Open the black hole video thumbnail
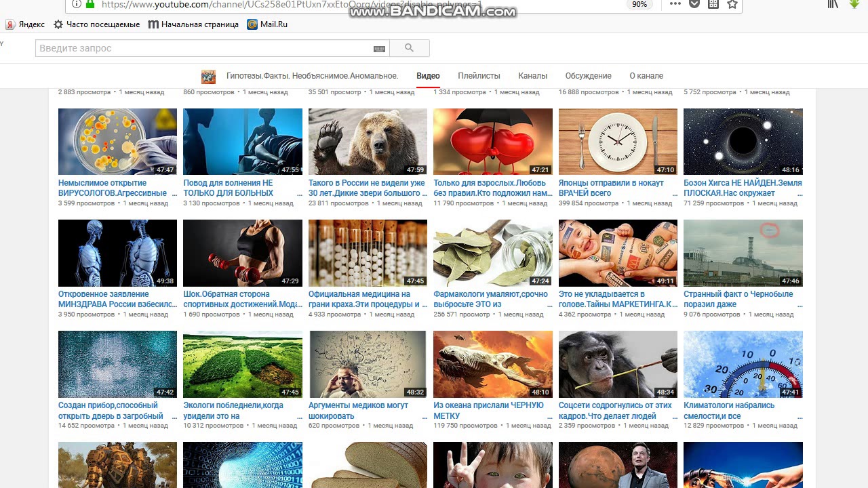This screenshot has width=868, height=488. [743, 142]
